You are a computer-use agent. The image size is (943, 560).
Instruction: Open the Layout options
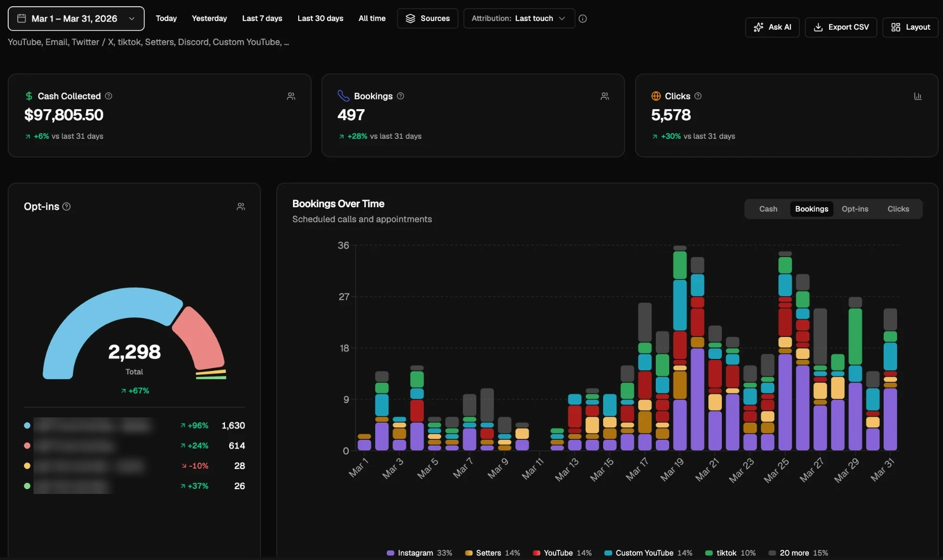coord(910,27)
